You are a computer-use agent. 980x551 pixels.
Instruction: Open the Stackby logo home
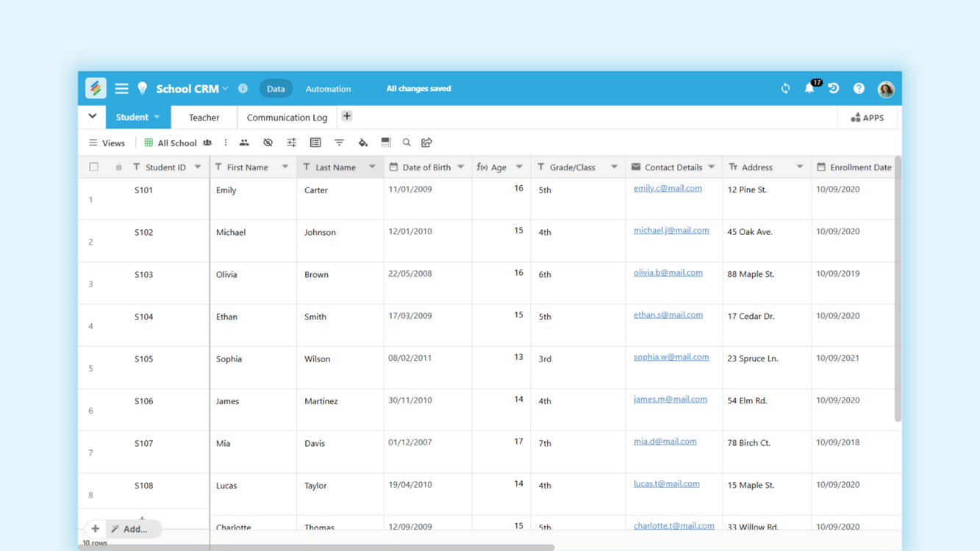pos(96,88)
